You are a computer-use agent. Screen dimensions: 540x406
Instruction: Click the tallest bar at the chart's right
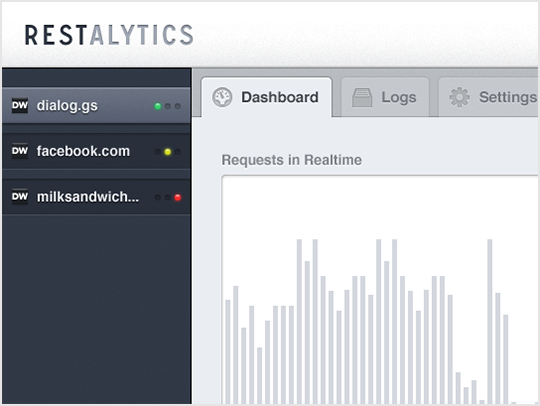(490, 321)
